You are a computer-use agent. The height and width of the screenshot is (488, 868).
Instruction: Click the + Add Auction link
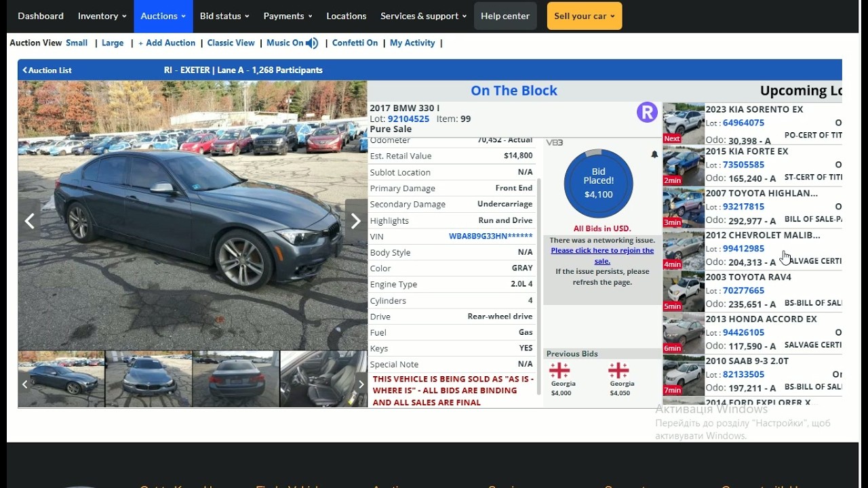pyautogui.click(x=167, y=43)
